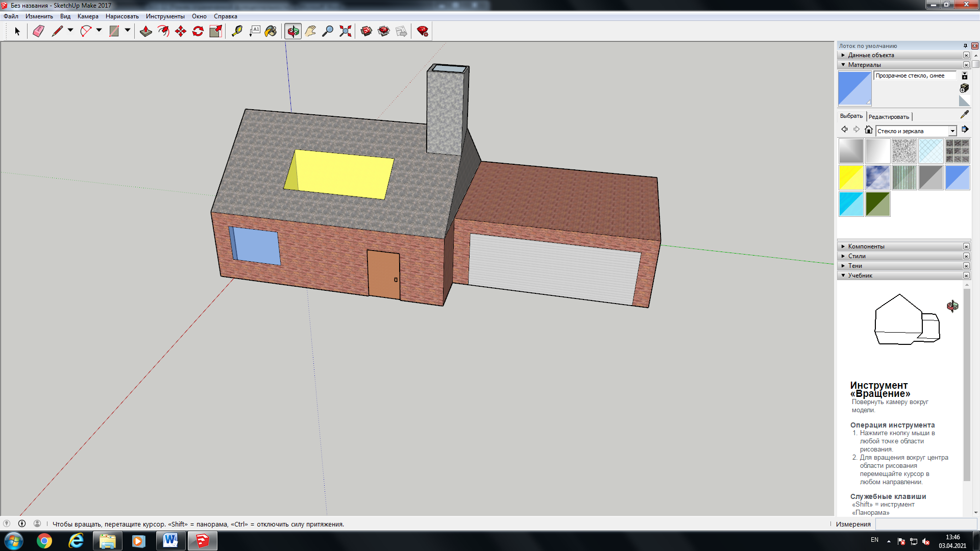
Task: Activate the Pan hand tool
Action: [x=310, y=32]
